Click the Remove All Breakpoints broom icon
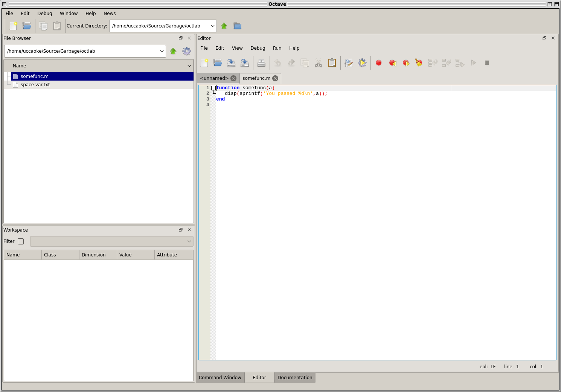The width and height of the screenshot is (561, 392). pyautogui.click(x=419, y=63)
